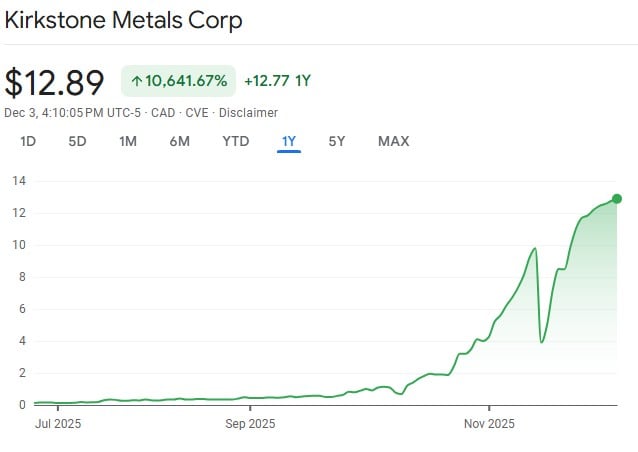The image size is (638, 452).
Task: Select the 1D time range tab
Action: tap(28, 141)
